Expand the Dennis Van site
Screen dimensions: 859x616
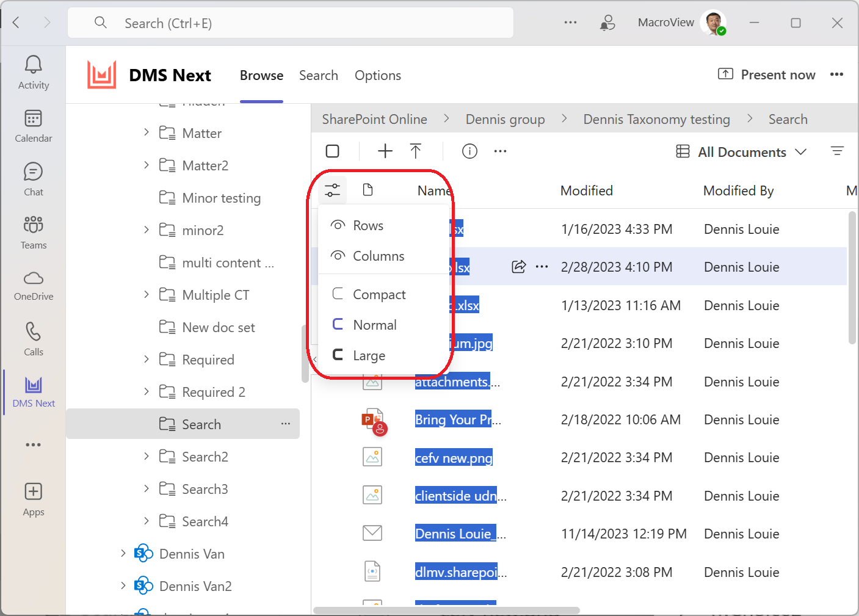click(123, 553)
